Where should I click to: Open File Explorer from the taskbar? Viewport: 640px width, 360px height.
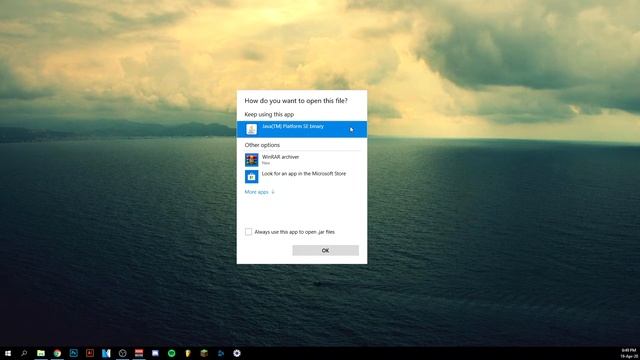(x=41, y=353)
